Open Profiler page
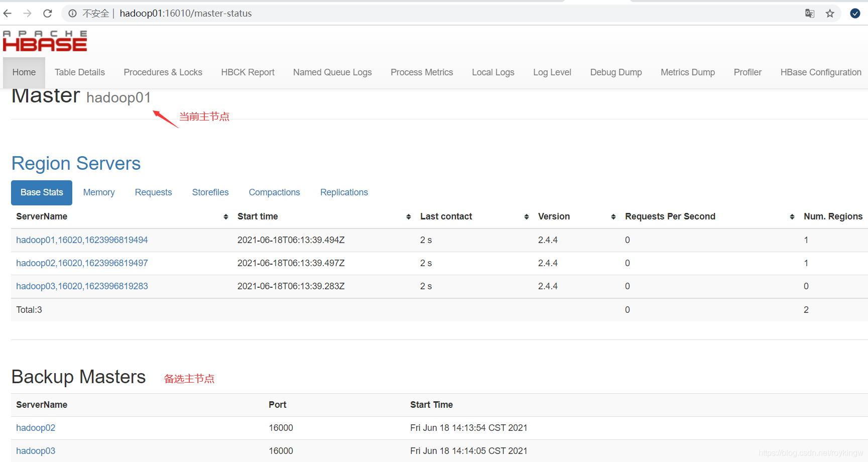Screen dimensions: 868x462 pos(748,72)
